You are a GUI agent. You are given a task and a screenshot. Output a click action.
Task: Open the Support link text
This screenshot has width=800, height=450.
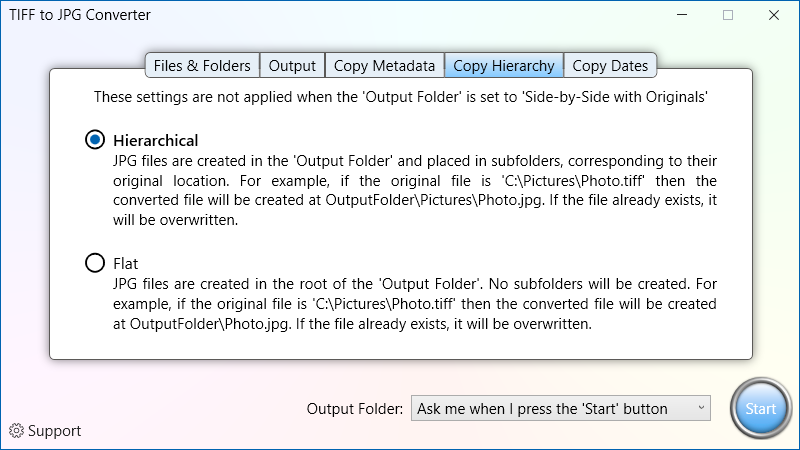55,431
